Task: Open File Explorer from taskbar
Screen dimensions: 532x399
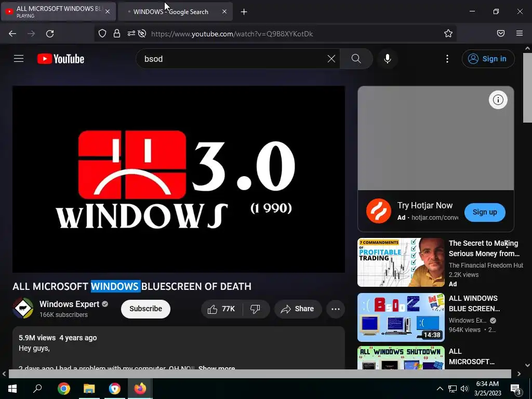Action: point(89,389)
